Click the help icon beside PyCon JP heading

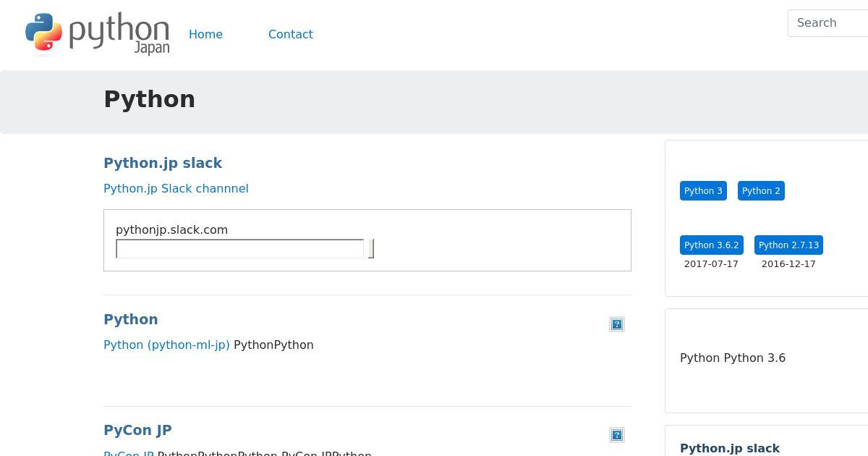(617, 435)
